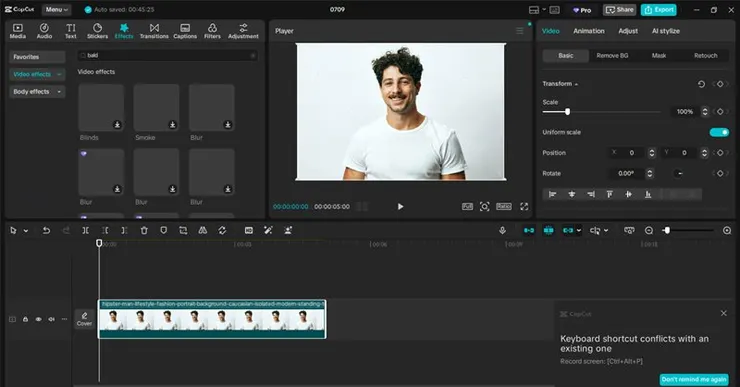Screen dimensions: 740x387
Task: Open the Mask tab
Action: pyautogui.click(x=659, y=55)
